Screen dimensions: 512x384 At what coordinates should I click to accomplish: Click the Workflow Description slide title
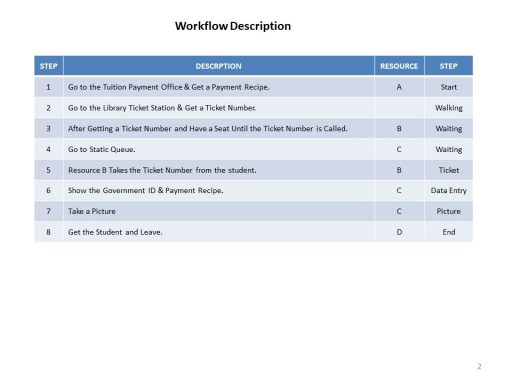click(233, 26)
